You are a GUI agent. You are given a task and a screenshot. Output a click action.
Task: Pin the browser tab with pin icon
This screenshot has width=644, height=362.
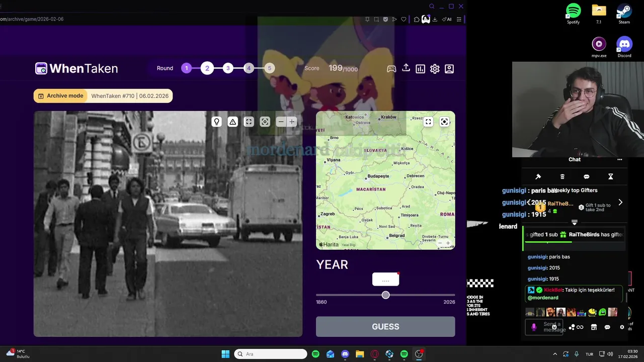tap(367, 19)
